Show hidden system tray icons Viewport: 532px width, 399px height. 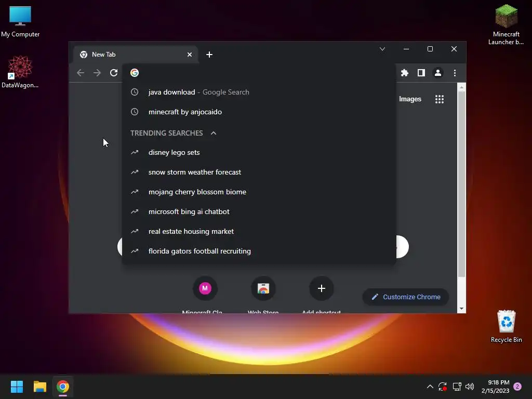tap(430, 387)
